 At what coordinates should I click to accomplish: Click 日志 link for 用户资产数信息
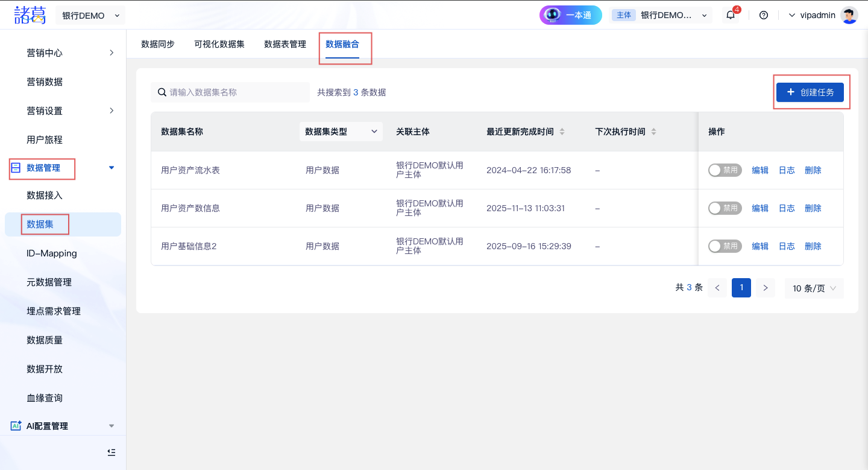(787, 208)
